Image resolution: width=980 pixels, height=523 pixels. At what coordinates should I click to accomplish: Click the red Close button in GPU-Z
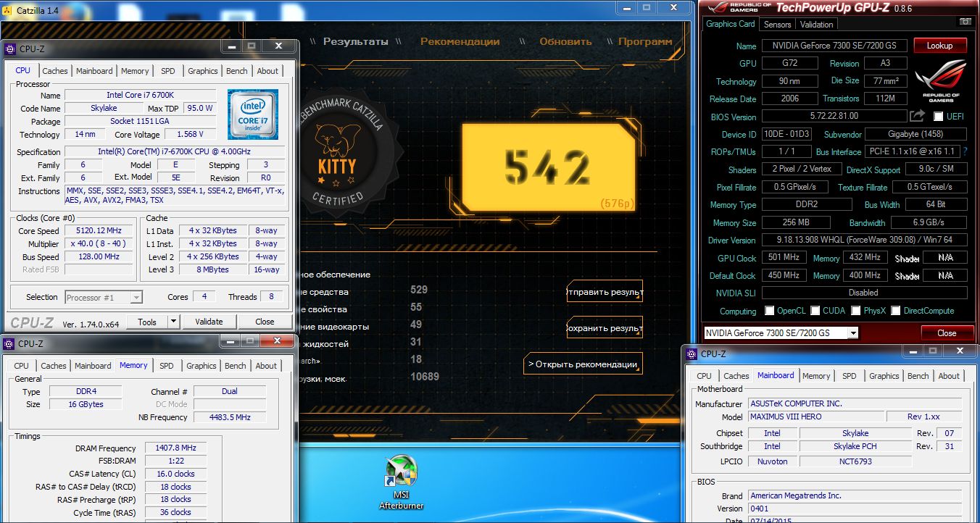pos(947,333)
